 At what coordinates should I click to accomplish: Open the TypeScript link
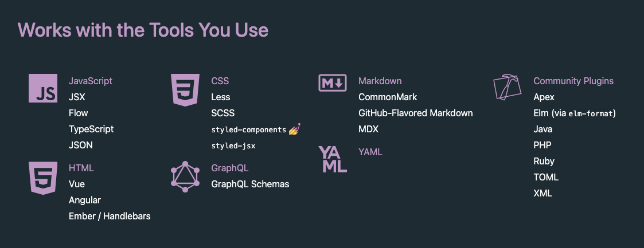click(x=91, y=129)
